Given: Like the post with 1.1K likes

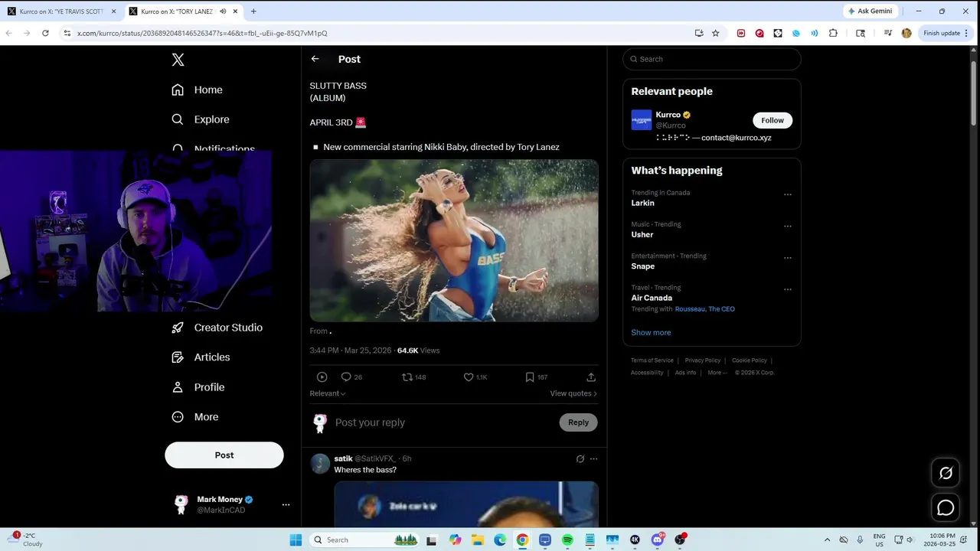Looking at the screenshot, I should [x=469, y=377].
